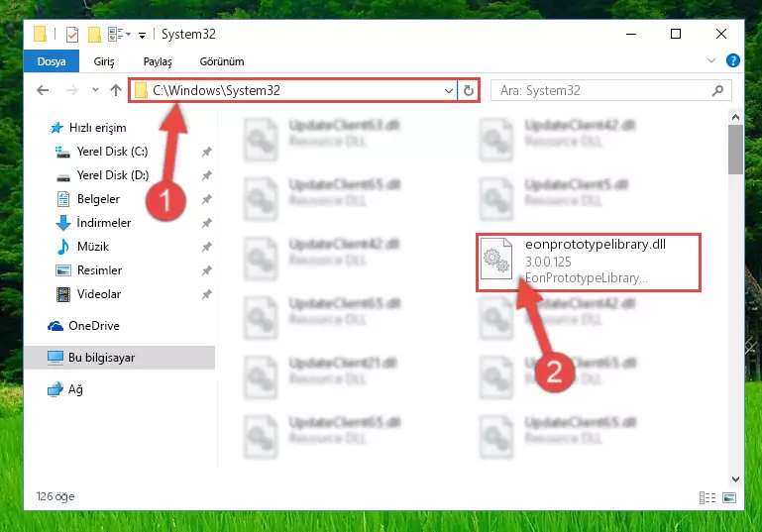Open Videolar folder in sidebar
The width and height of the screenshot is (762, 532).
click(x=88, y=294)
